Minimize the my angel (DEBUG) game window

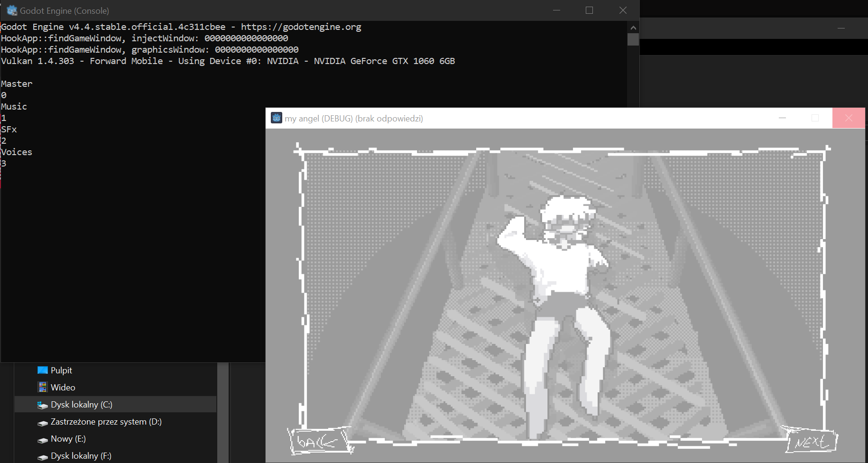pyautogui.click(x=783, y=118)
